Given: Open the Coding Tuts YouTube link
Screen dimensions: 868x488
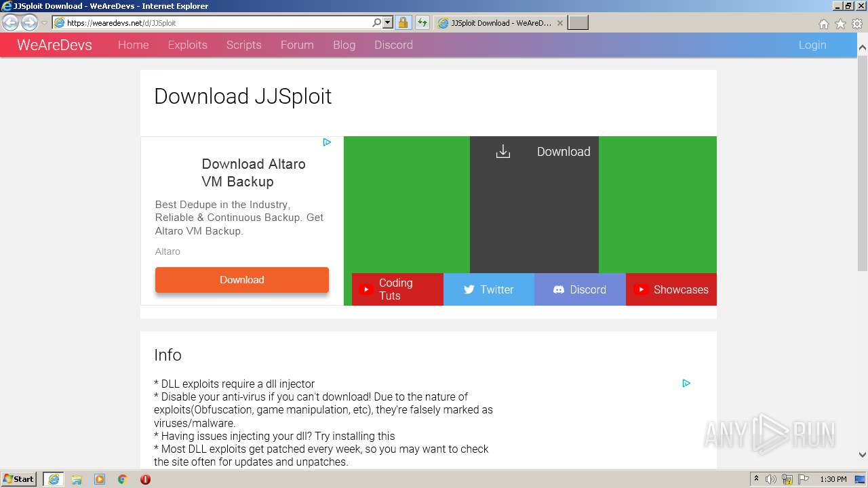Looking at the screenshot, I should coord(397,289).
